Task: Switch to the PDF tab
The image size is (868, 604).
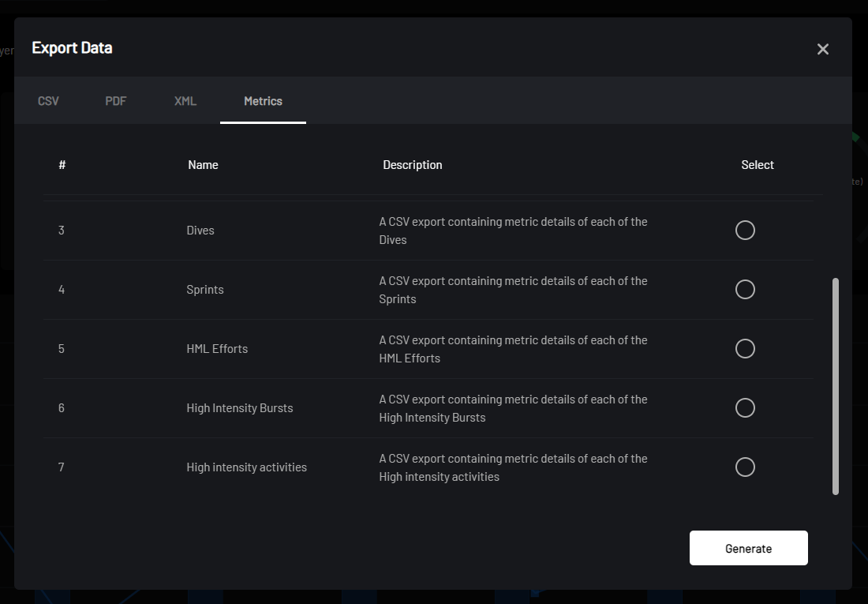Action: pos(116,101)
